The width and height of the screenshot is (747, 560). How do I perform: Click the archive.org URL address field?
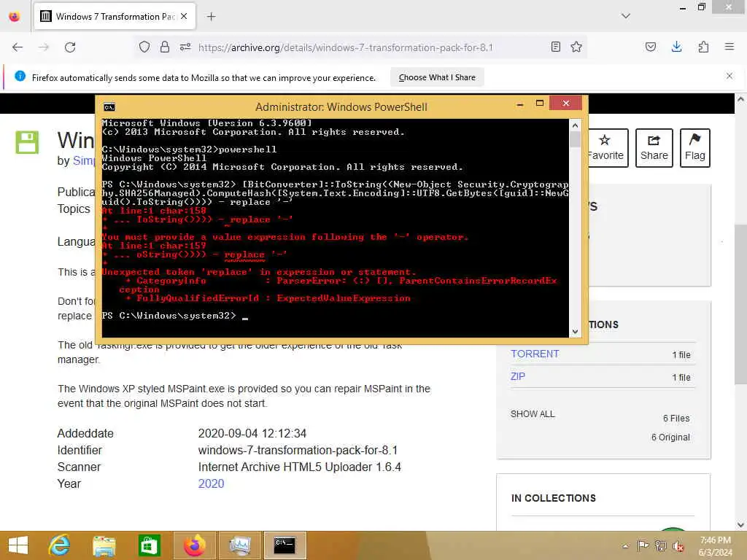coord(345,47)
